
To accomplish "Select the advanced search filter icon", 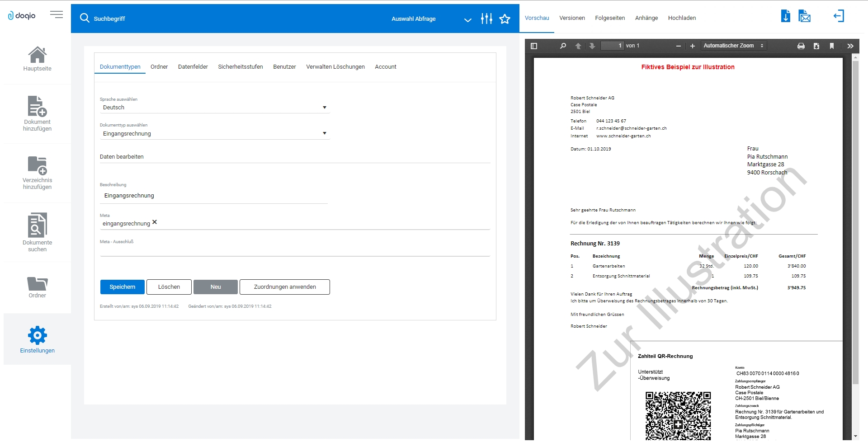I will (486, 19).
